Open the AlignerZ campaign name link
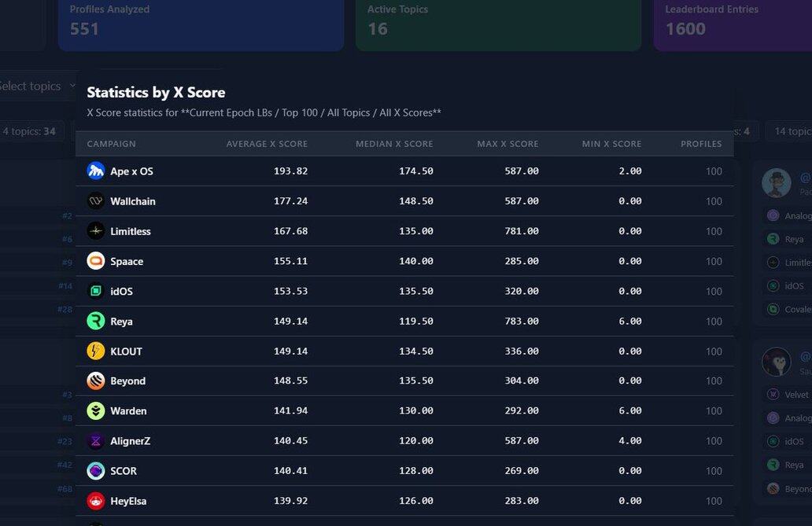Image resolution: width=812 pixels, height=526 pixels. (130, 441)
